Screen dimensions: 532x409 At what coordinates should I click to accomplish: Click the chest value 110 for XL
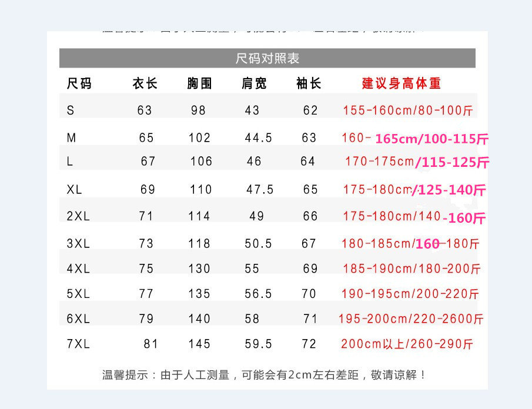click(x=199, y=189)
